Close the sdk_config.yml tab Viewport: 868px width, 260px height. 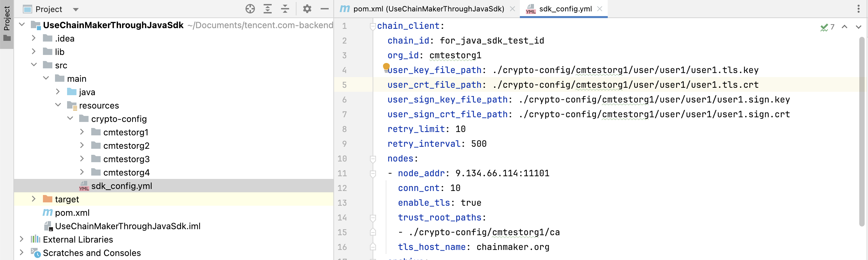599,9
